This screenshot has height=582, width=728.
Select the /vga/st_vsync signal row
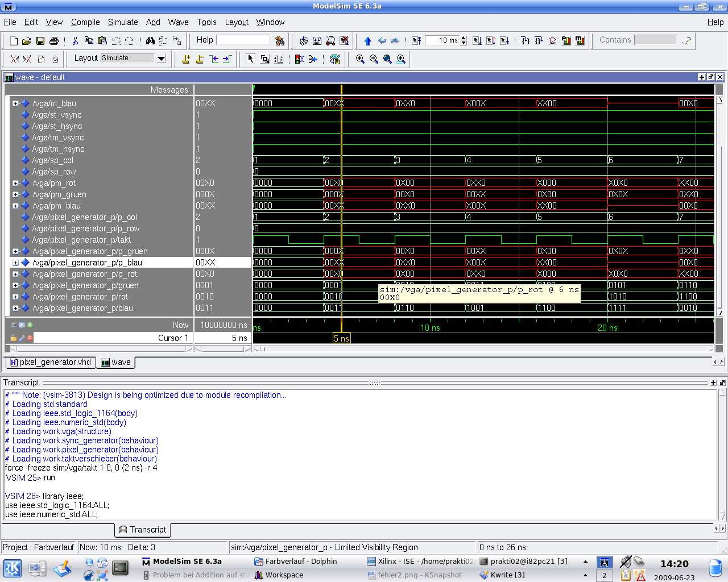[57, 115]
